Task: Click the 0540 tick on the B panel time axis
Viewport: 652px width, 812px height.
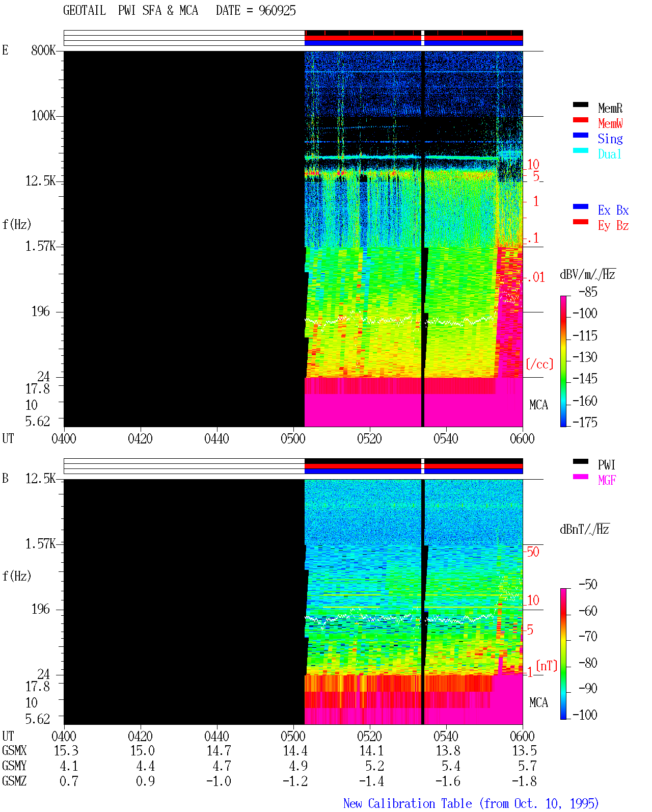Action: (x=446, y=737)
